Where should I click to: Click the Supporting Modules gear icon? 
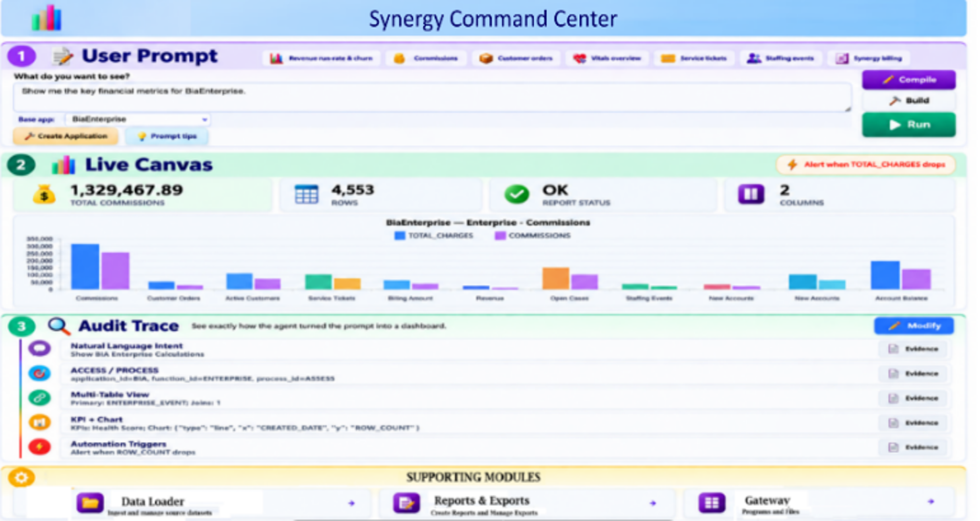pos(21,478)
